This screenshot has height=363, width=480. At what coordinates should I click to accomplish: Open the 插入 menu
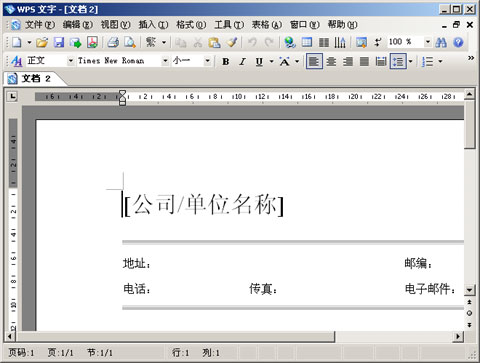[153, 25]
